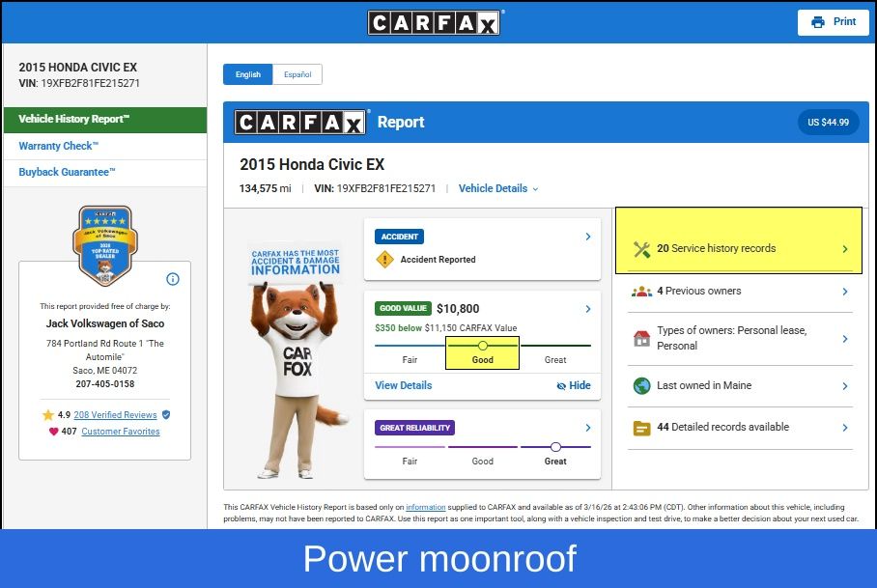877x588 pixels.
Task: Expand the Accident section chevron
Action: pyautogui.click(x=588, y=237)
